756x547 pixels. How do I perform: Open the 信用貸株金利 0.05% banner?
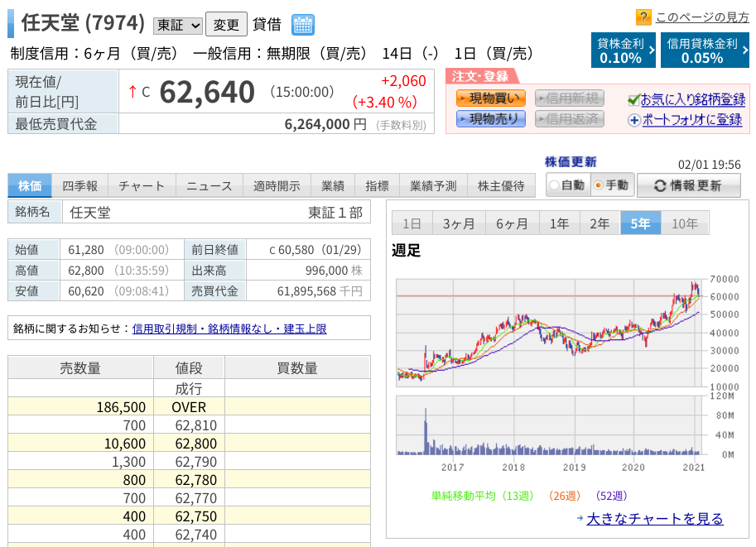click(705, 50)
